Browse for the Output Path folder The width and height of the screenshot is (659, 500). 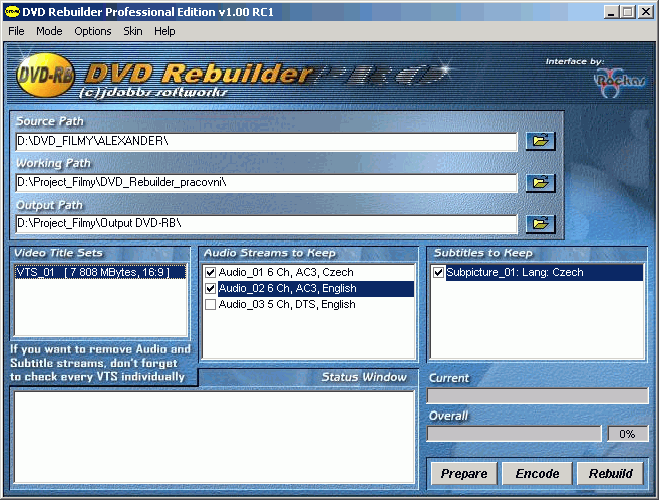(540, 224)
